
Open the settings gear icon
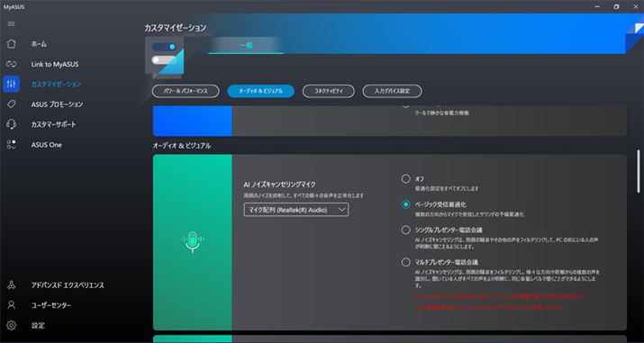11,325
